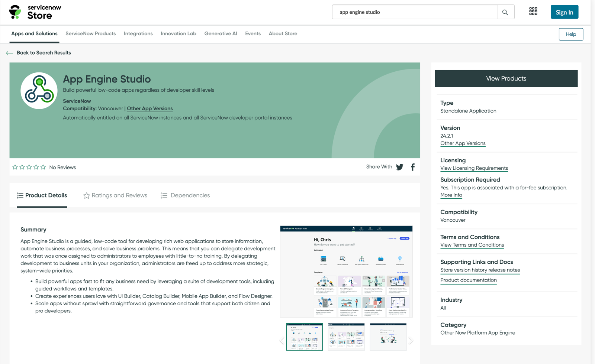
Task: Open the Innovation Lab menu
Action: pos(178,34)
